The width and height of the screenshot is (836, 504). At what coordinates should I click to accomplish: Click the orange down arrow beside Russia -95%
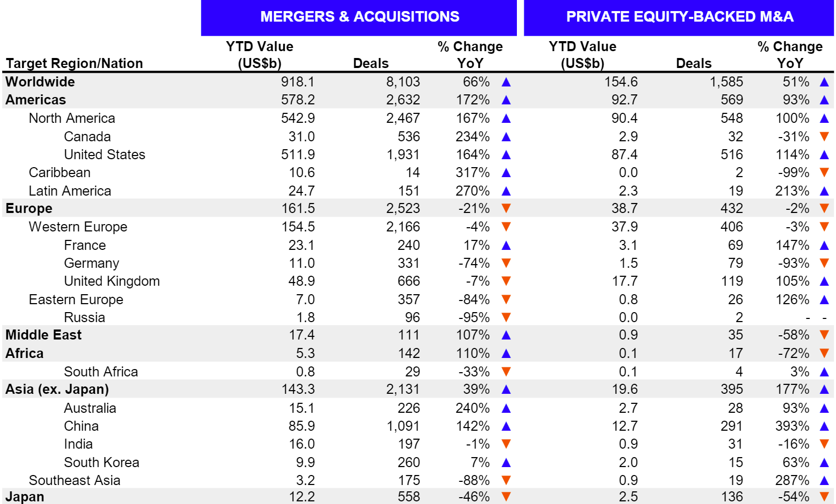pyautogui.click(x=506, y=317)
